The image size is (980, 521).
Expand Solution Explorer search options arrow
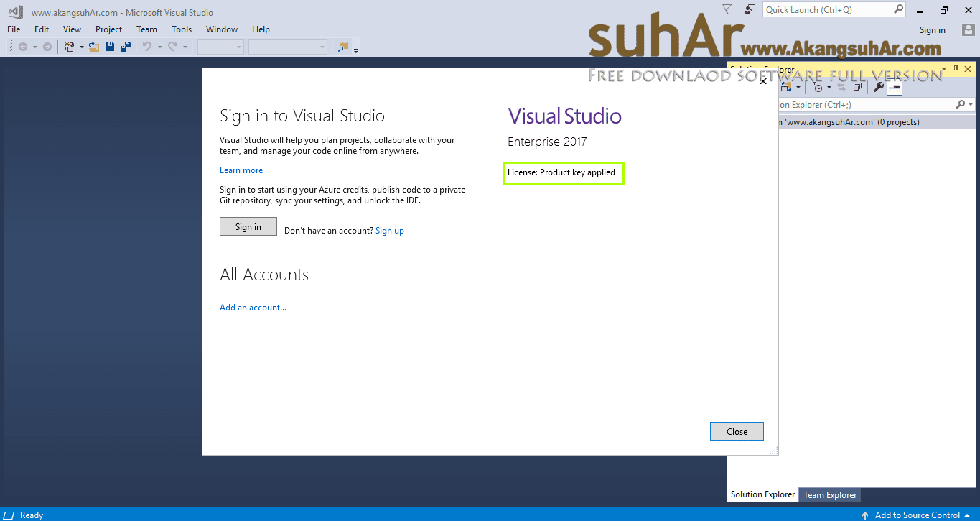click(971, 105)
